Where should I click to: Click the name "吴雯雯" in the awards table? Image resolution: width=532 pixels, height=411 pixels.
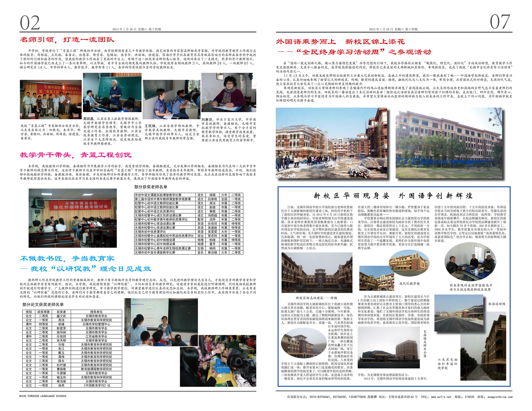(x=212, y=232)
